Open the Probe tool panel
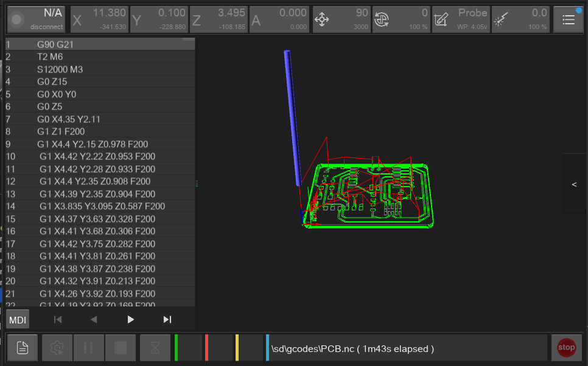This screenshot has width=588, height=366. [x=461, y=19]
